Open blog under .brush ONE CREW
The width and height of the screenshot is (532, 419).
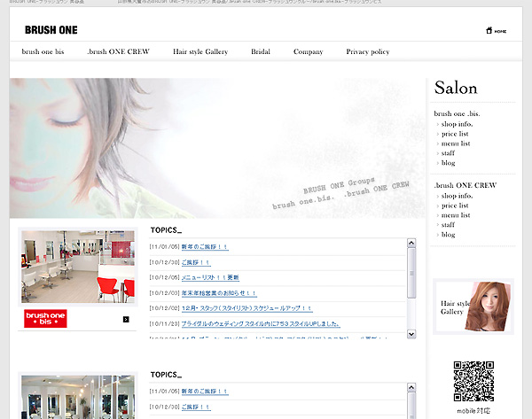(448, 235)
